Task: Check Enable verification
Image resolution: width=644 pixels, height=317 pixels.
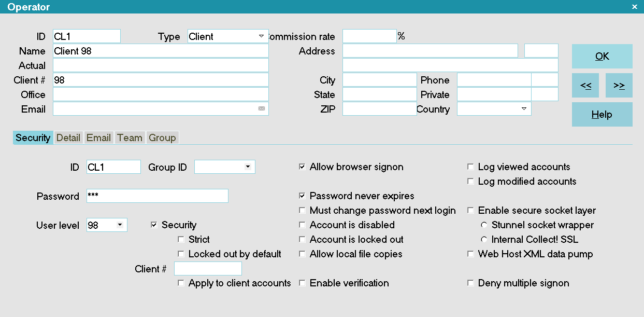Action: coord(302,283)
